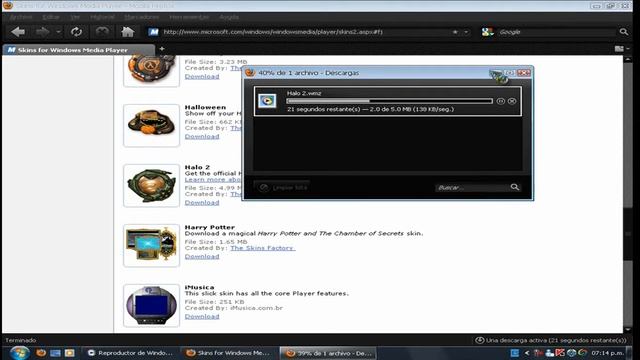640x360 pixels.
Task: Click the page vertical scrollbar
Action: [628, 194]
